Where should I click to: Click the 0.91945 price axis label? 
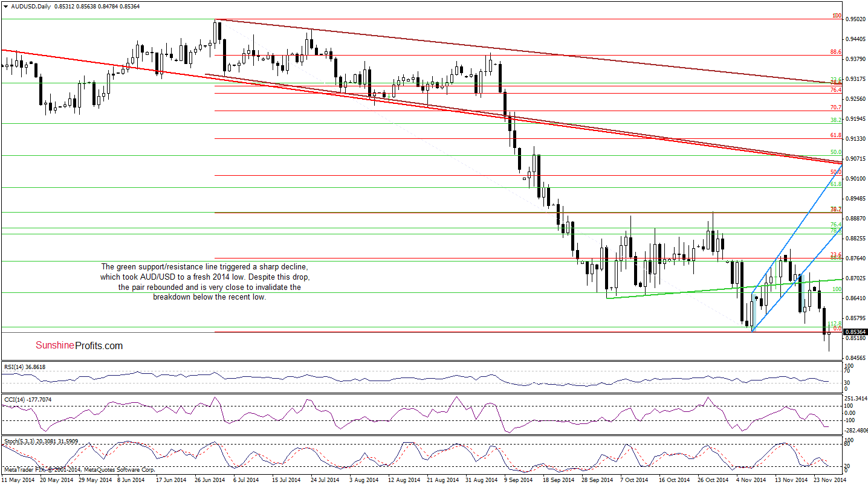(x=856, y=119)
